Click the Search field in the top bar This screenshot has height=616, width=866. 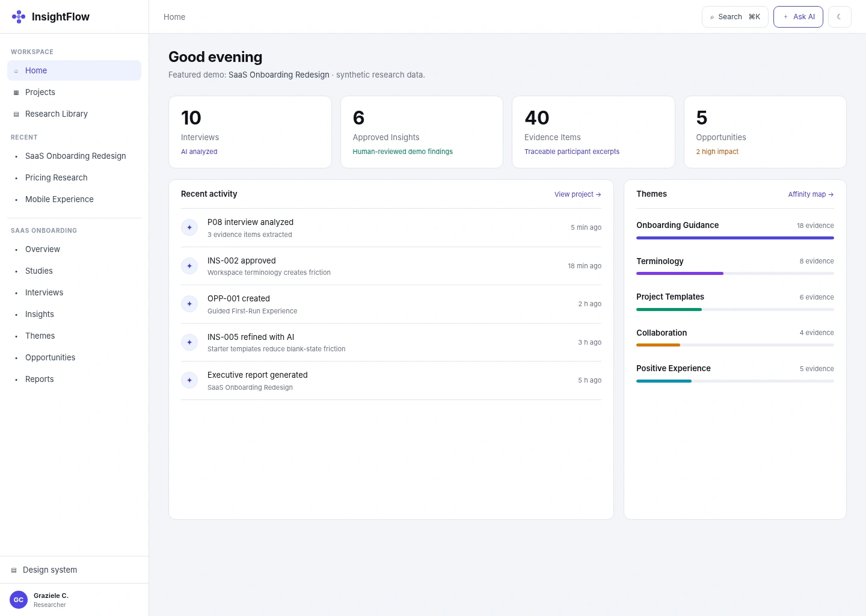tap(735, 17)
